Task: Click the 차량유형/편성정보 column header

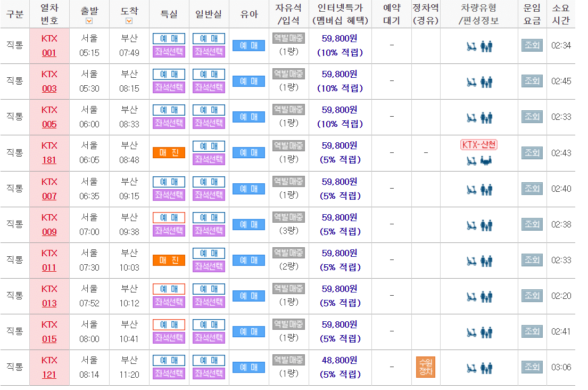Action: tap(479, 14)
